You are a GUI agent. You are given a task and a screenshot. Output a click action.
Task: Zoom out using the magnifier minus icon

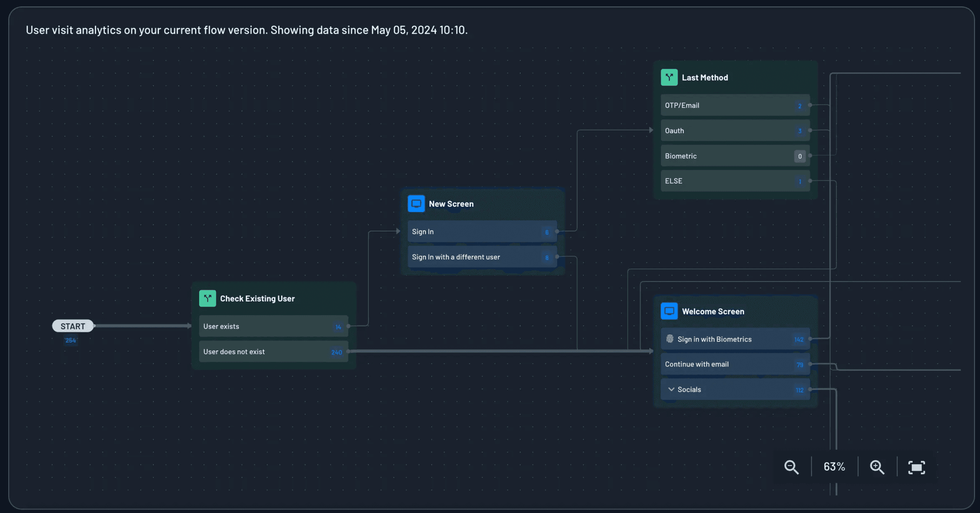coord(791,467)
